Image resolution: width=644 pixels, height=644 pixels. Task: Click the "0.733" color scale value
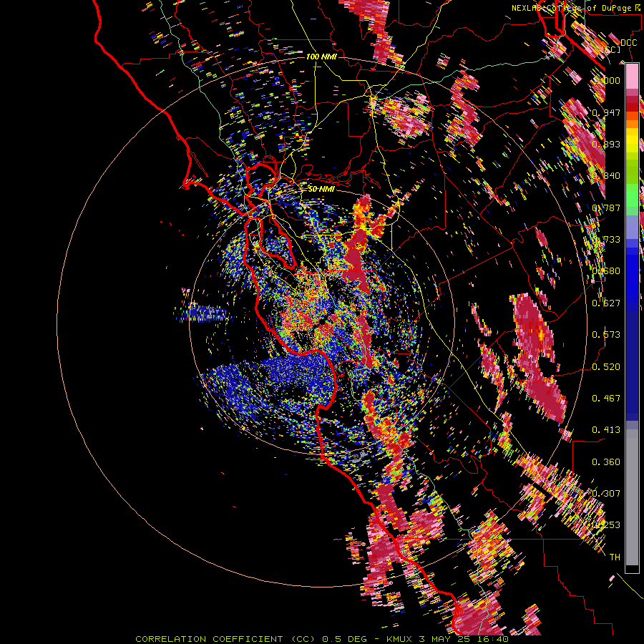tap(606, 240)
